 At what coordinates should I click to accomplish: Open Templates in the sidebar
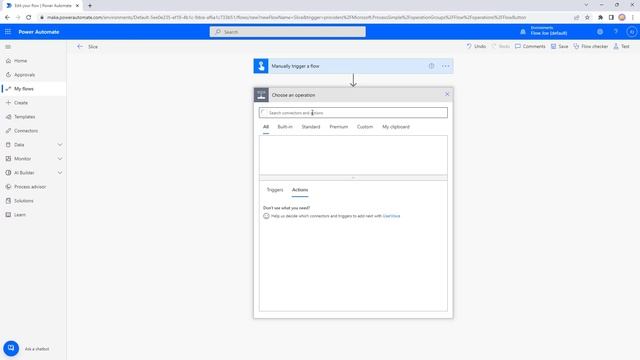pyautogui.click(x=24, y=117)
